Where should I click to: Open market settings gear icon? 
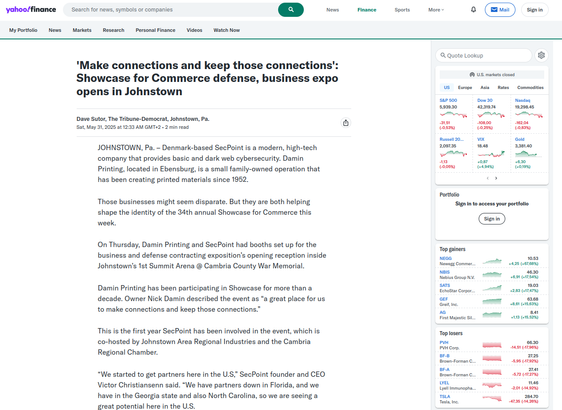(541, 55)
